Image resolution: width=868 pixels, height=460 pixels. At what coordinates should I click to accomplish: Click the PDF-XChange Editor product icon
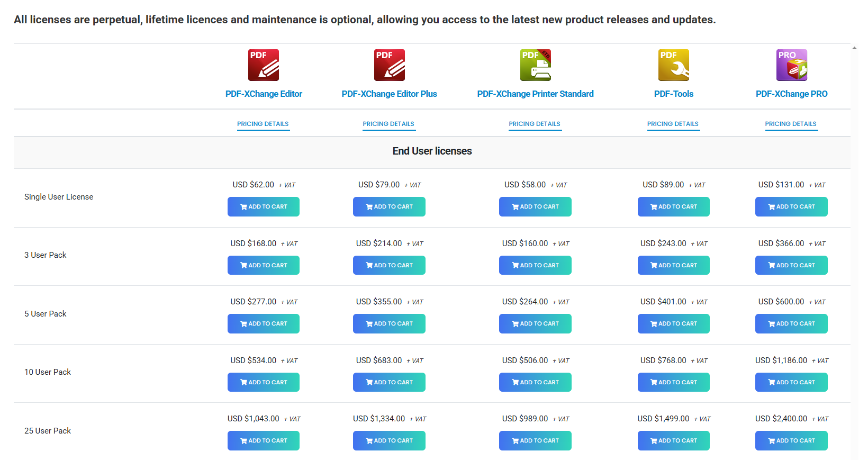pyautogui.click(x=264, y=65)
